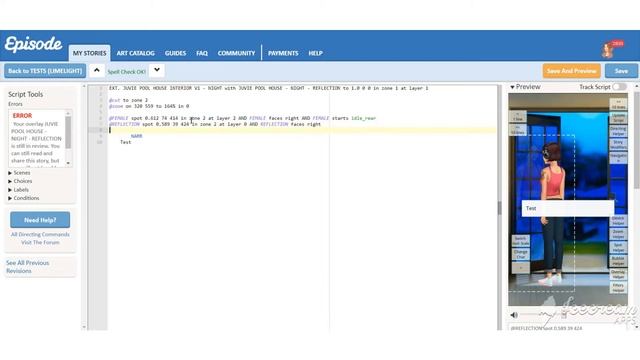Open Visit The Forum link
640x360 pixels.
tap(40, 242)
